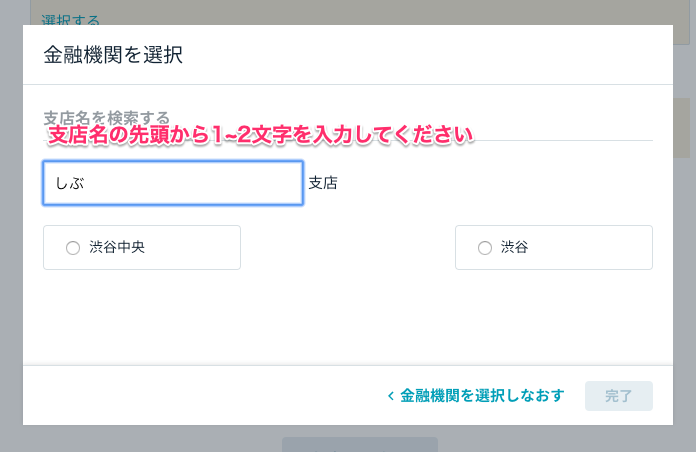Click empty space between the two branch options
Viewport: 696px width, 452px height.
pyautogui.click(x=348, y=247)
